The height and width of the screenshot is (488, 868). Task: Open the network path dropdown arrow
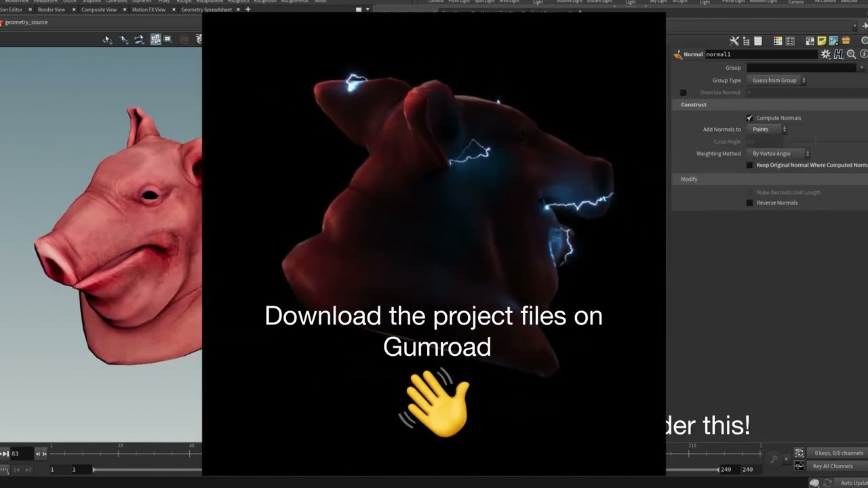coord(854,26)
